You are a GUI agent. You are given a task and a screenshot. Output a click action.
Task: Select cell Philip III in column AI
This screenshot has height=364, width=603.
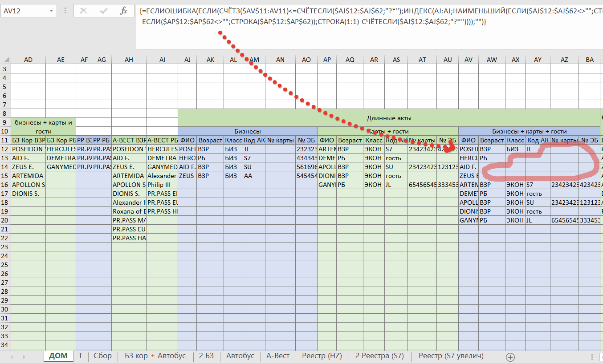pos(162,185)
